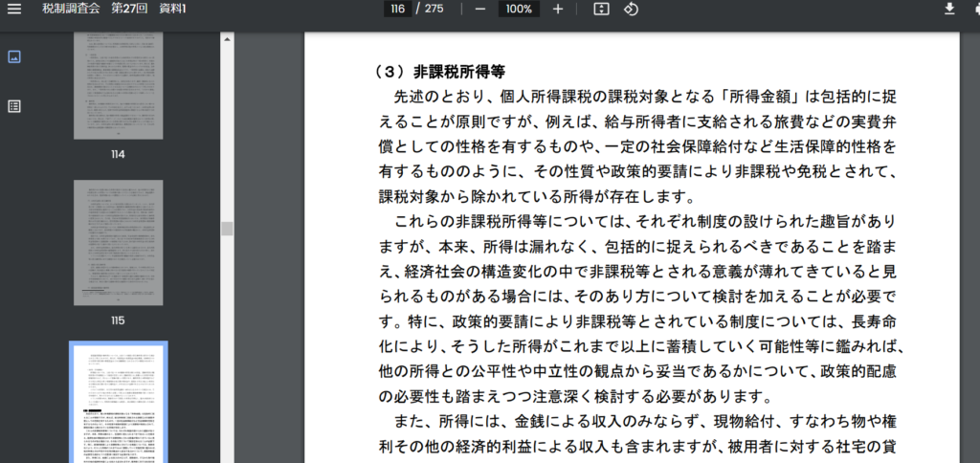The image size is (980, 463).
Task: Click the sidebar scroll-up arrow
Action: click(227, 39)
